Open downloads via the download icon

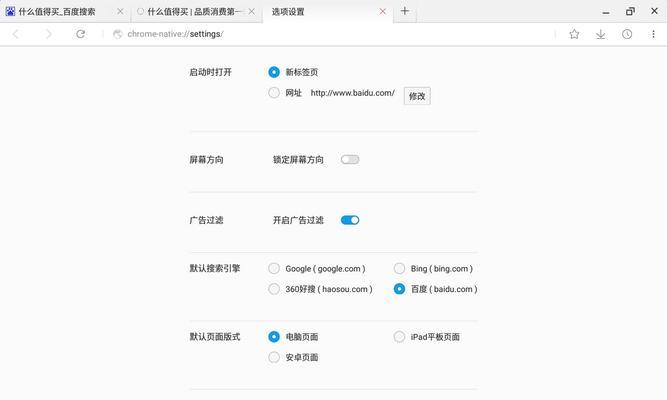pos(601,34)
